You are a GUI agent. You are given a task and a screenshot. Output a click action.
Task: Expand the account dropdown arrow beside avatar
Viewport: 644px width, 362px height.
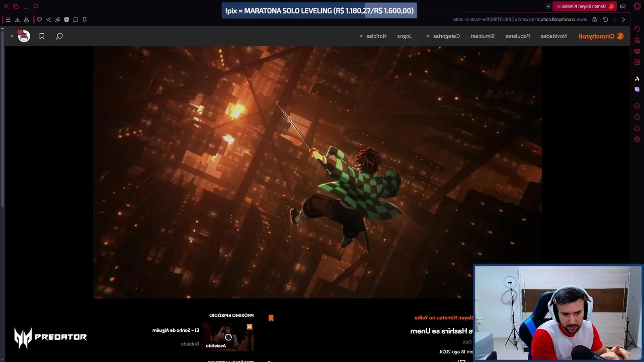click(12, 36)
